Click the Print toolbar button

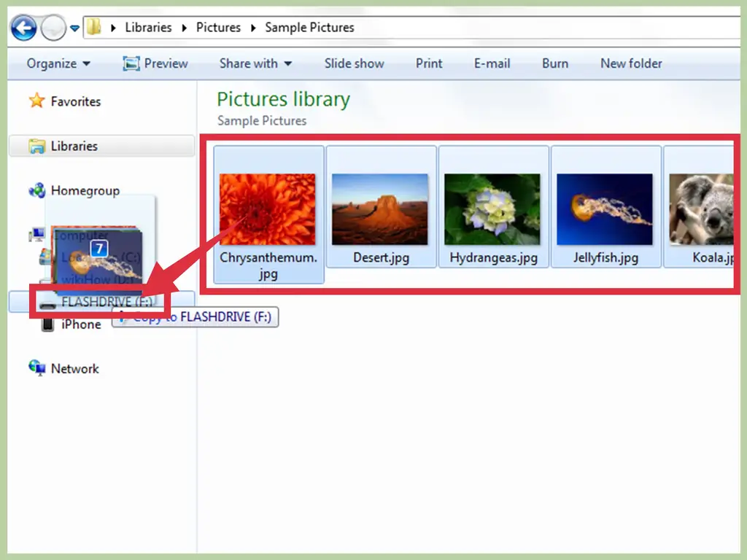429,63
